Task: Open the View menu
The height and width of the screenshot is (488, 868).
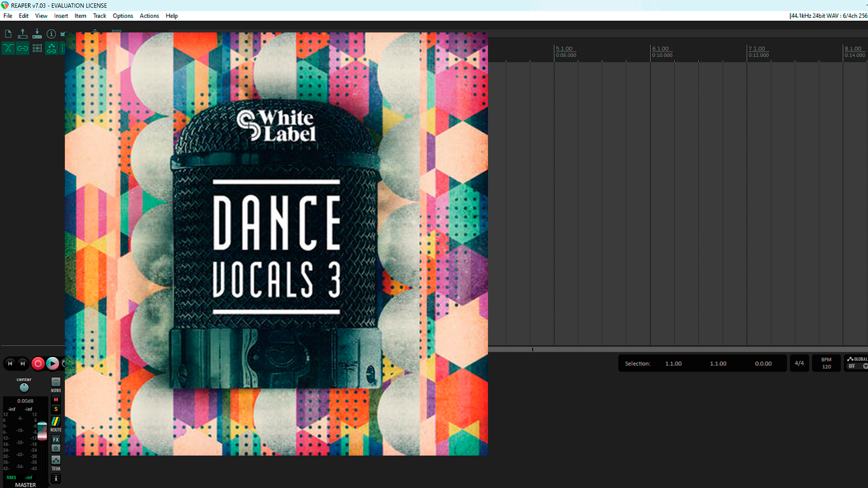Action: tap(41, 16)
